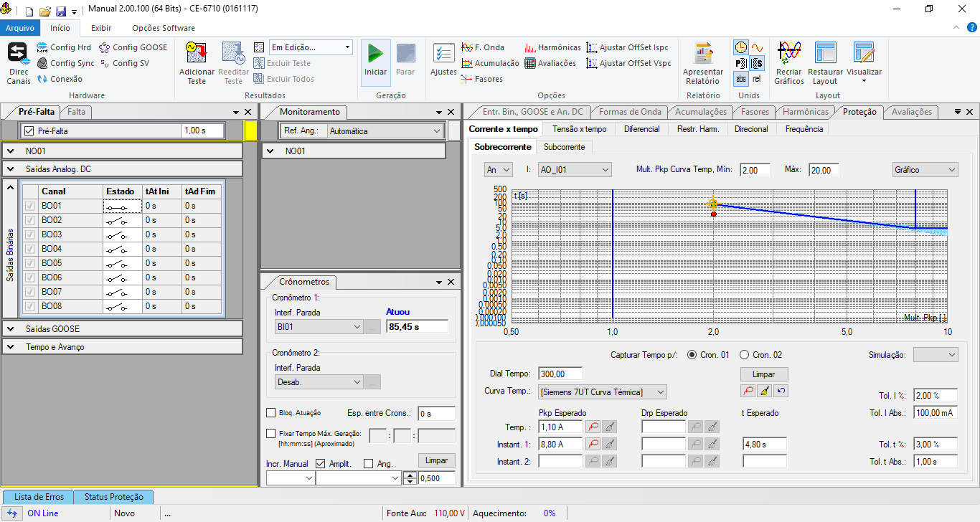The height and width of the screenshot is (522, 980).
Task: Switch to Exibir ribbon tab
Action: [x=100, y=28]
